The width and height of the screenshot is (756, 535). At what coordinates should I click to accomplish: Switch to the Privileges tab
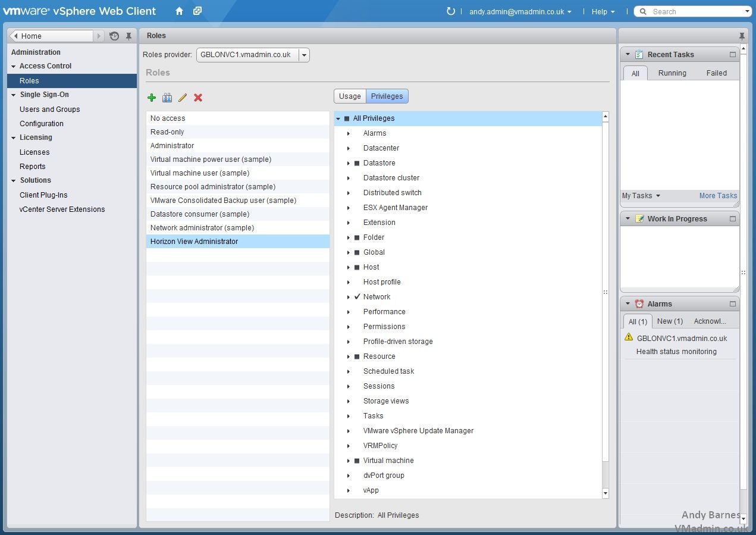coord(387,96)
